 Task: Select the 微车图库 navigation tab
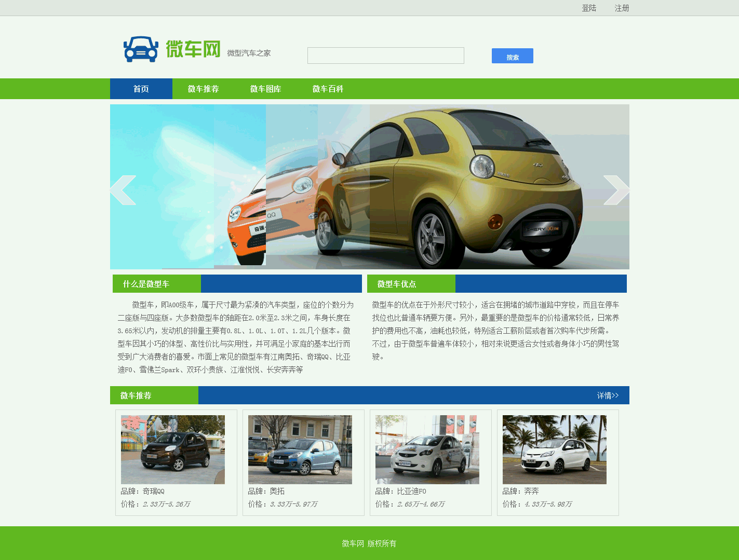point(266,89)
